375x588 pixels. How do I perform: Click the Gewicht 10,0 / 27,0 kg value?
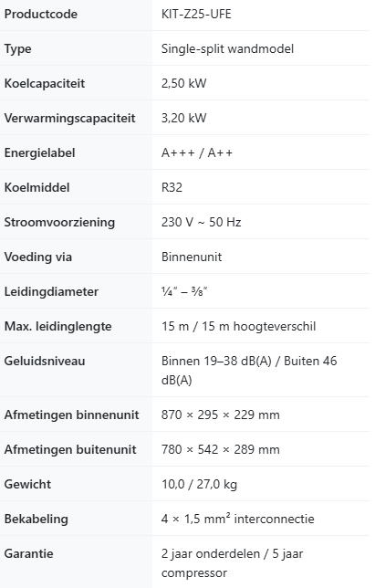[x=199, y=484]
